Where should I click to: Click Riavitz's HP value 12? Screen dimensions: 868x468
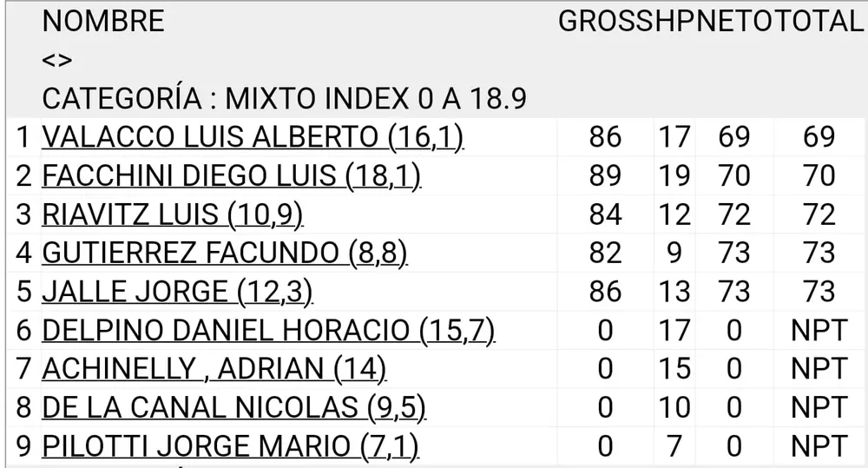click(674, 214)
